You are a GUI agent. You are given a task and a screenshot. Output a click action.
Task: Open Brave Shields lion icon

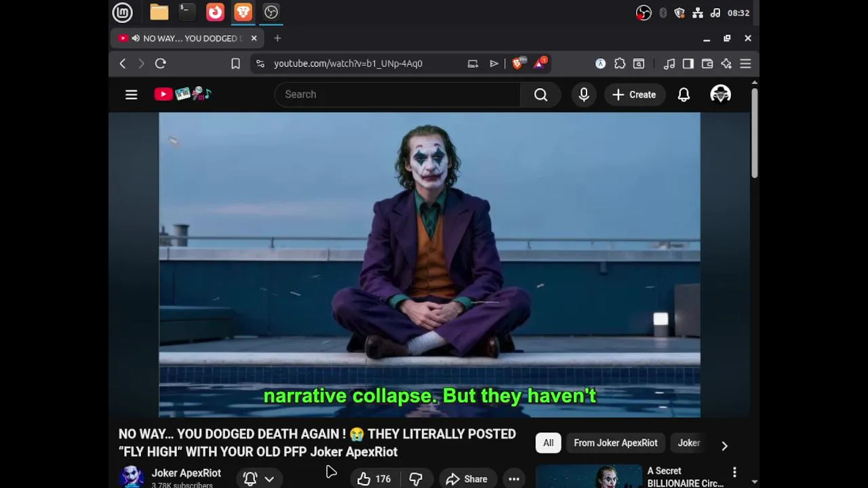point(518,63)
